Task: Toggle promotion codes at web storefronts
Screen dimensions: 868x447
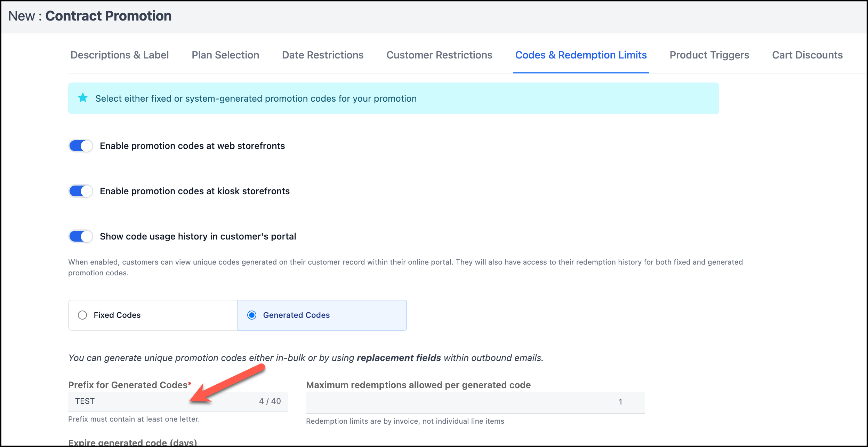Action: (x=81, y=146)
